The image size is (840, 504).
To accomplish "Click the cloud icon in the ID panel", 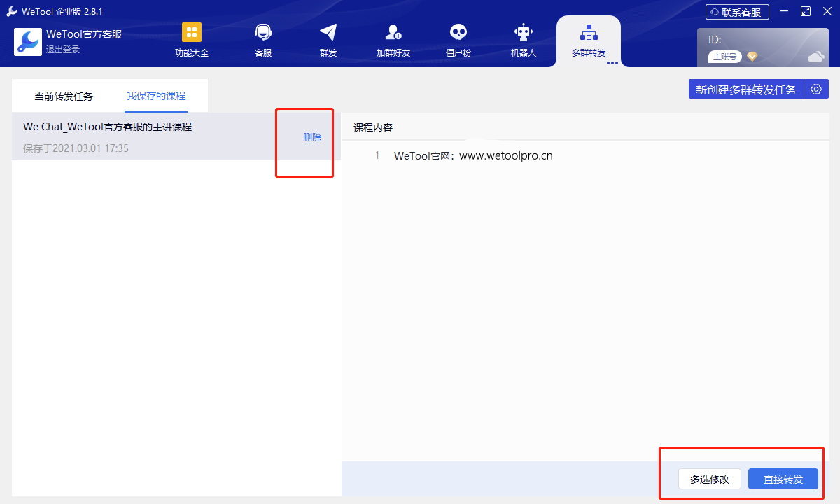I will tap(816, 57).
